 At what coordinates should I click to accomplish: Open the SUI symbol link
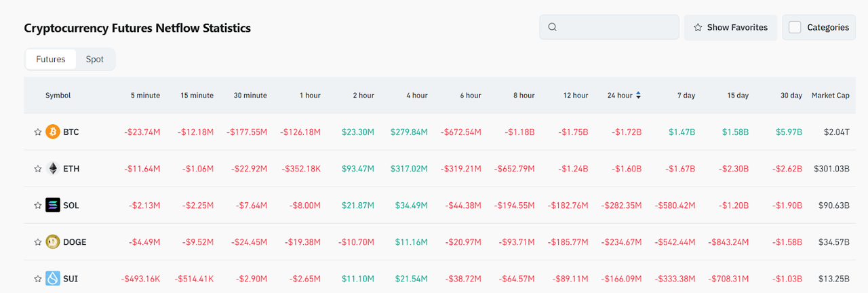click(x=71, y=278)
